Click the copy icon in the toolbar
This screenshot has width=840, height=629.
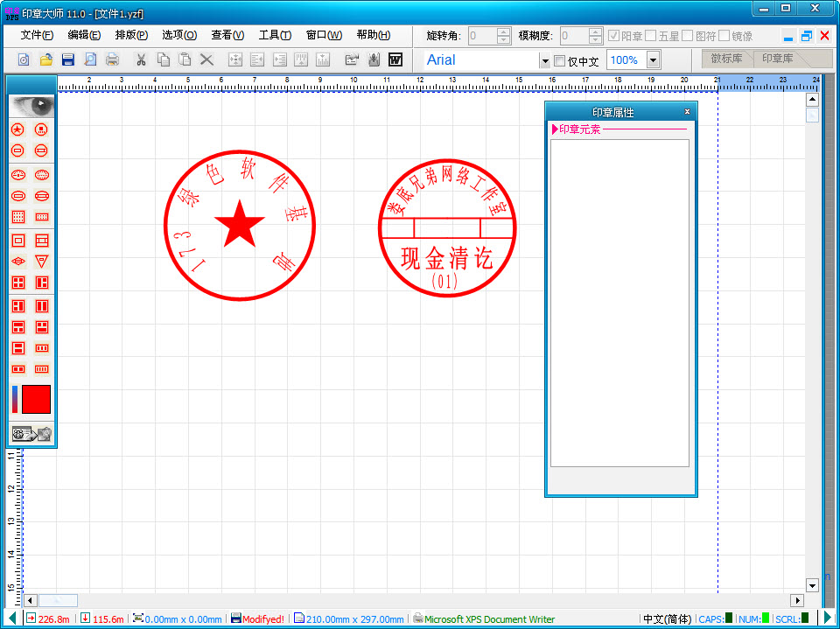pos(164,59)
